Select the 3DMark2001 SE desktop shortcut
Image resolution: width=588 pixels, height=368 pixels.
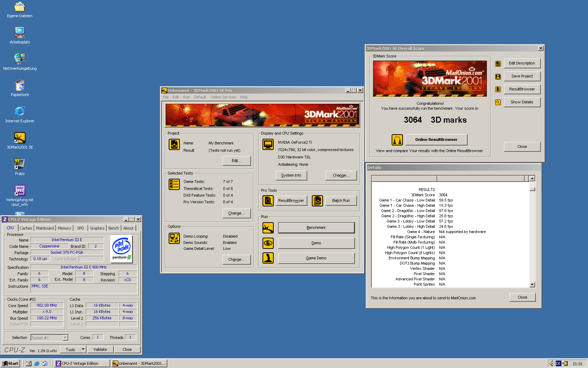point(20,138)
